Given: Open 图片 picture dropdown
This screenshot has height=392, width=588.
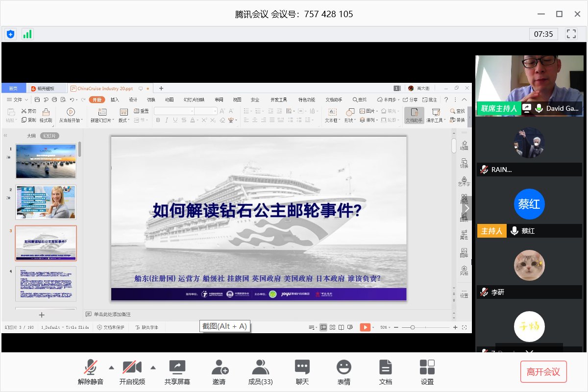Looking at the screenshot, I should pos(368,111).
